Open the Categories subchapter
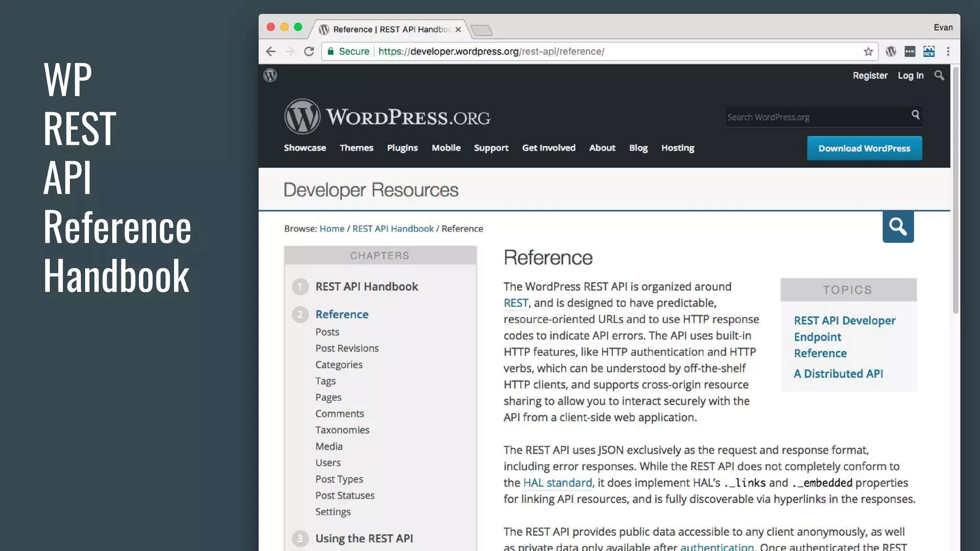The image size is (980, 551). 339,364
